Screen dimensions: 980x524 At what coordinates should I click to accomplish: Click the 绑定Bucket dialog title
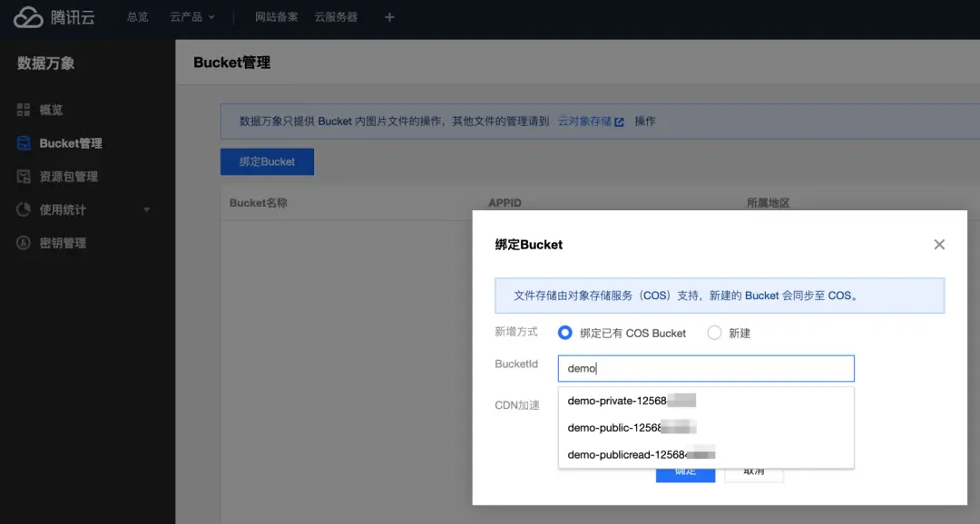[529, 245]
